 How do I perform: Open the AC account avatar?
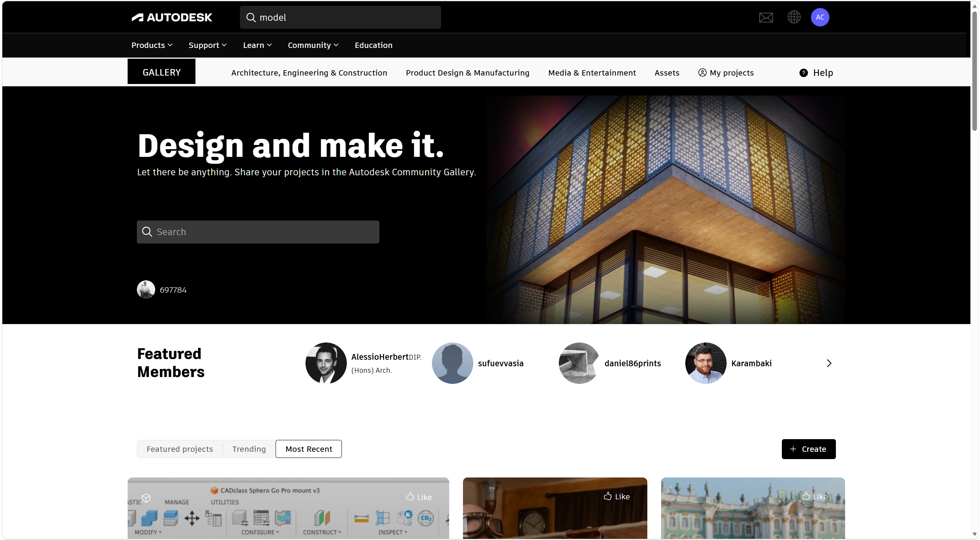click(820, 17)
